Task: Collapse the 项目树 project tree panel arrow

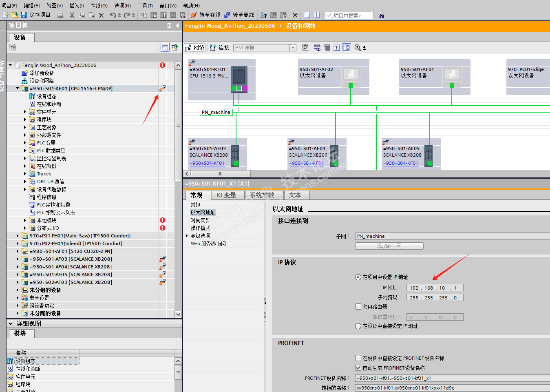Action: (177, 25)
